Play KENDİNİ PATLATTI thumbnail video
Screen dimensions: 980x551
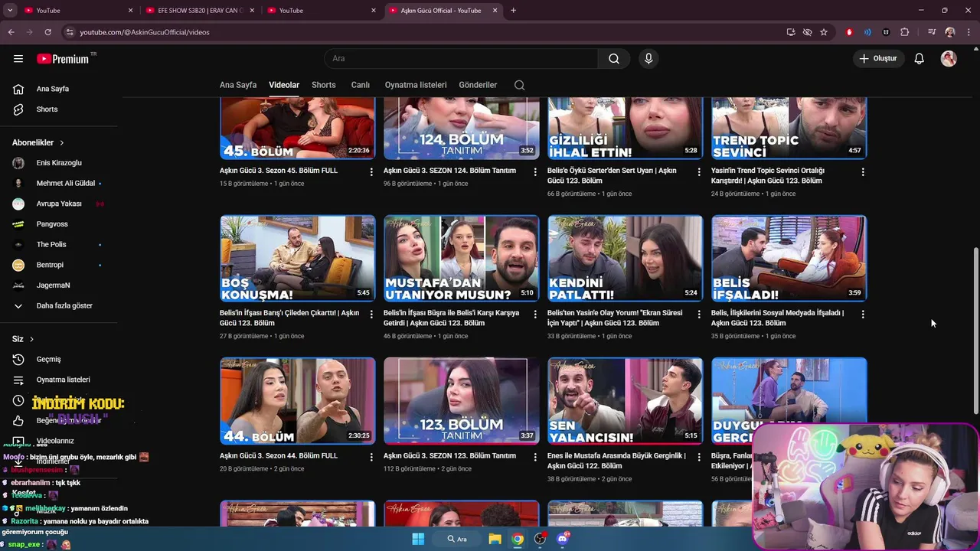coord(626,259)
